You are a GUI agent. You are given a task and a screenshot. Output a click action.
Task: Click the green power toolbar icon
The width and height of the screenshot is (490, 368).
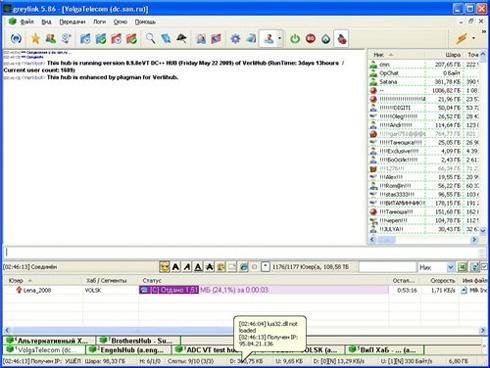295,39
